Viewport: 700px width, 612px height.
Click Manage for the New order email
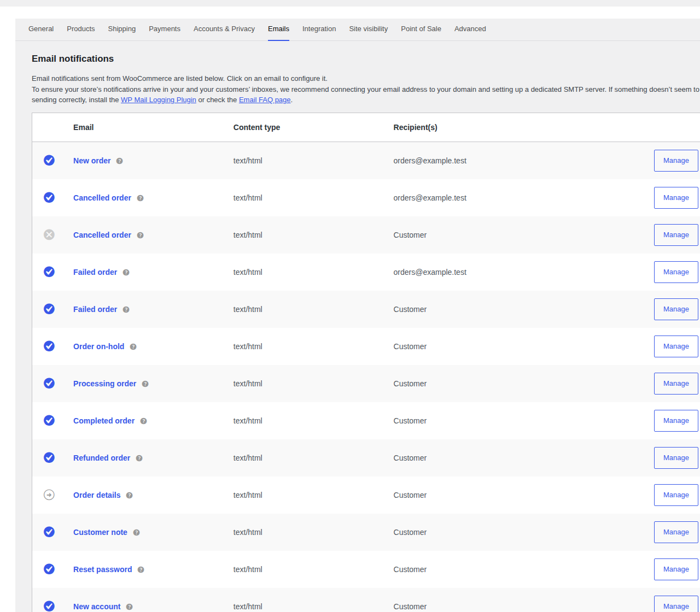click(676, 161)
